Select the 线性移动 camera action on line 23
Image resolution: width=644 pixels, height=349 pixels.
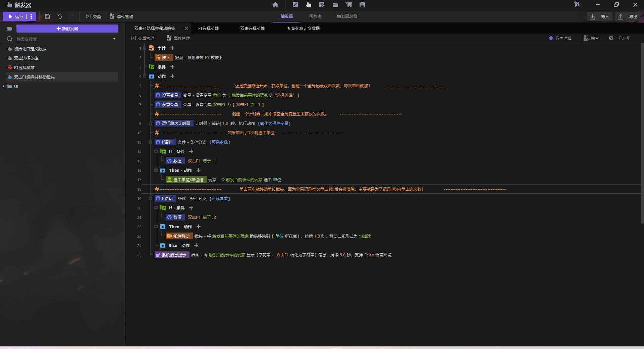click(179, 236)
